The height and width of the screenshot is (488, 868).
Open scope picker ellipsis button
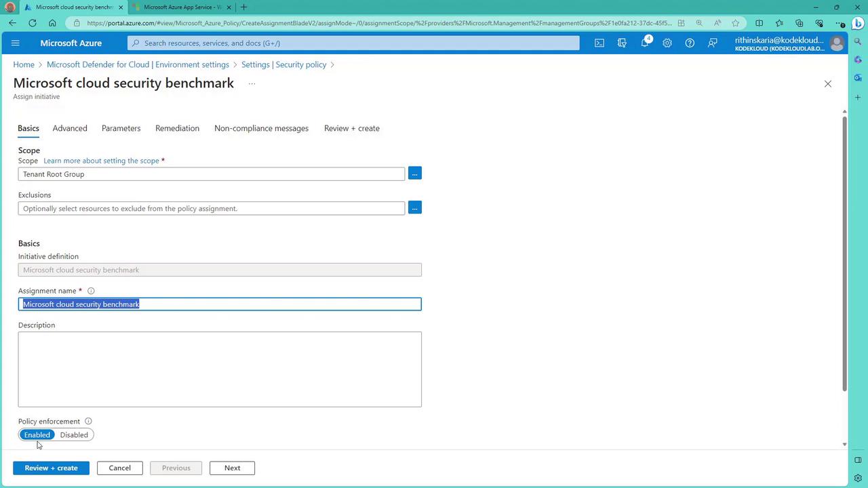(415, 174)
